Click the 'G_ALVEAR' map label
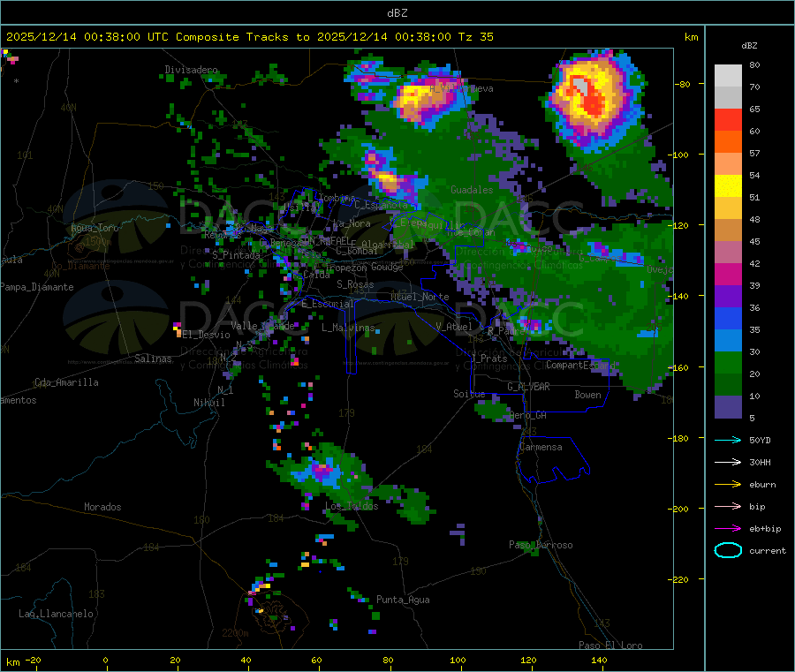Viewport: 795px width, 672px height. click(528, 387)
